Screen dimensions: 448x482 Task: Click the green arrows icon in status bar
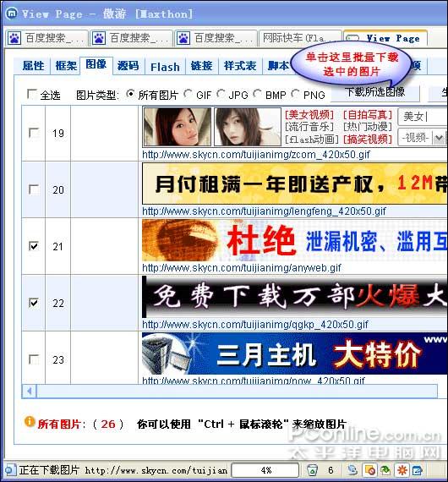coord(385,470)
